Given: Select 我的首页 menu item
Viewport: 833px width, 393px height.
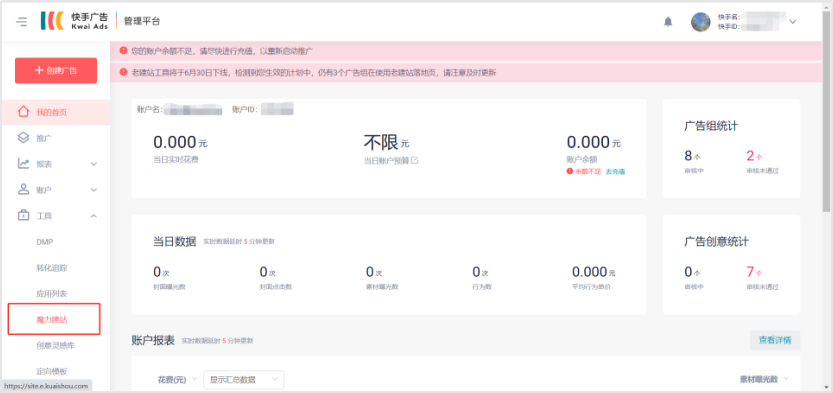Looking at the screenshot, I should [55, 113].
